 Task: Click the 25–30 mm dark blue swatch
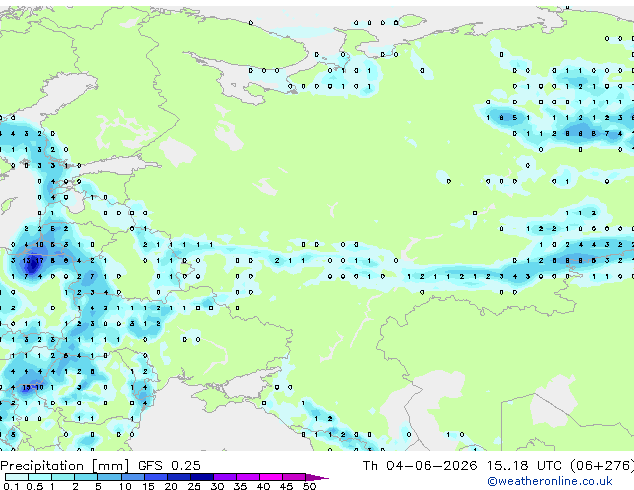tap(202, 477)
